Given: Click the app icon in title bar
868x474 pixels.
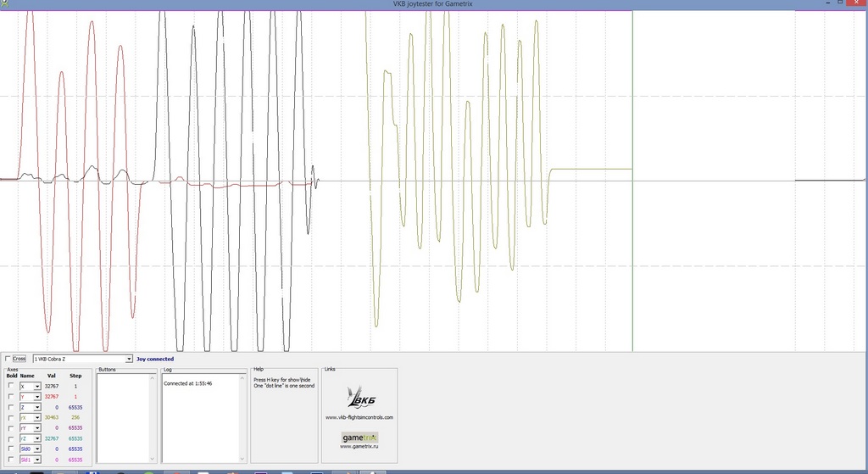Looking at the screenshot, I should click(4, 4).
